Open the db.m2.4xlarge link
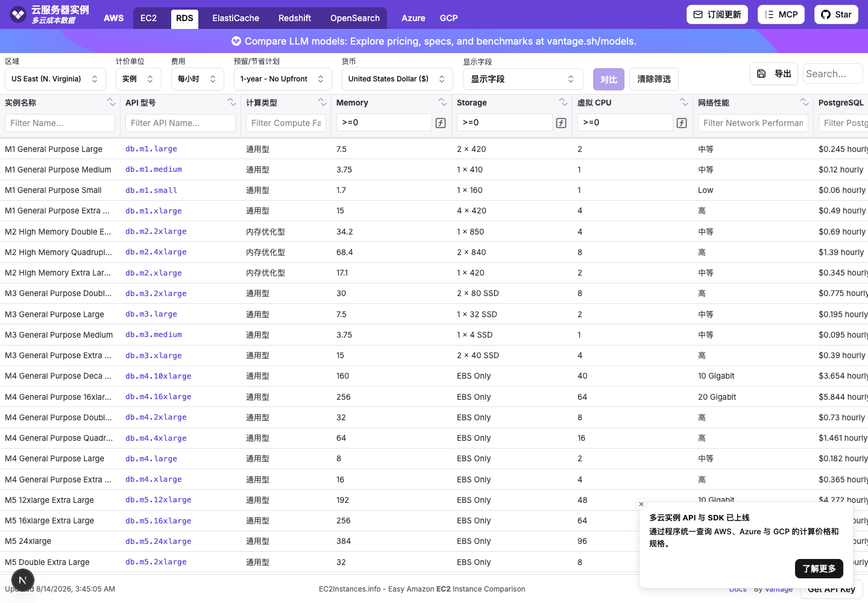868x603 pixels. [x=156, y=252]
